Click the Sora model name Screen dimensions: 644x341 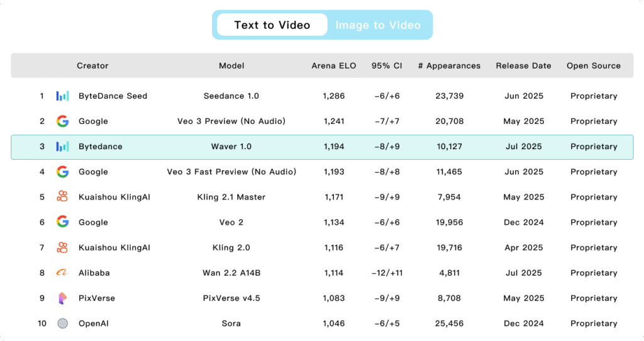pos(231,323)
